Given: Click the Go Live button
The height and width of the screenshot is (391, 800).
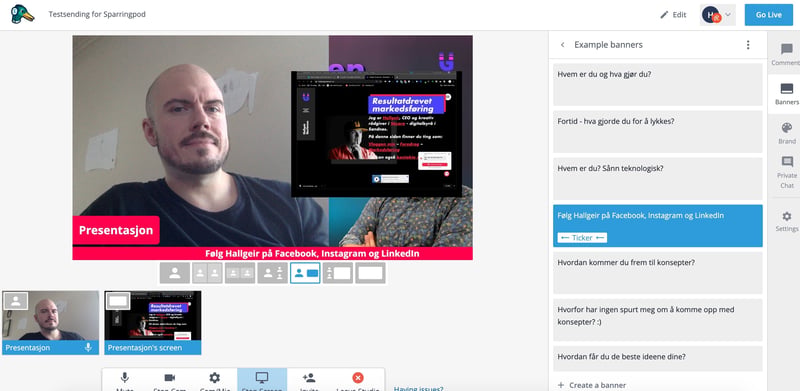Looking at the screenshot, I should [x=768, y=15].
